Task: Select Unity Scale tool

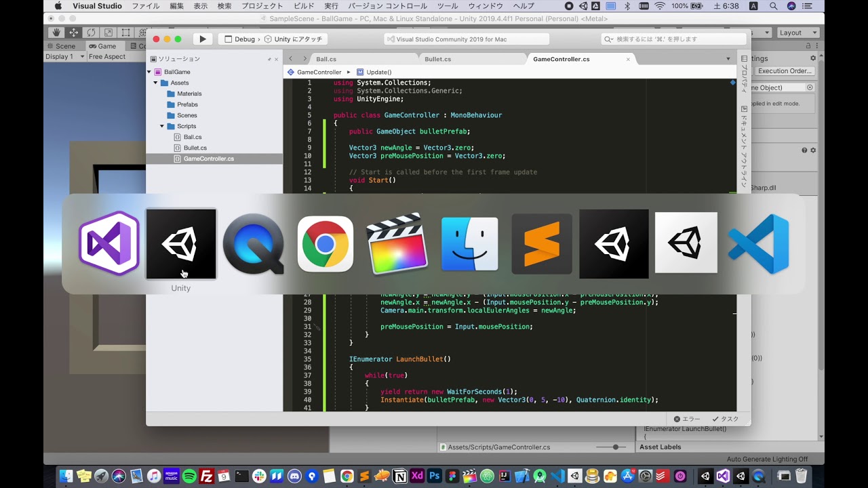Action: 108,33
